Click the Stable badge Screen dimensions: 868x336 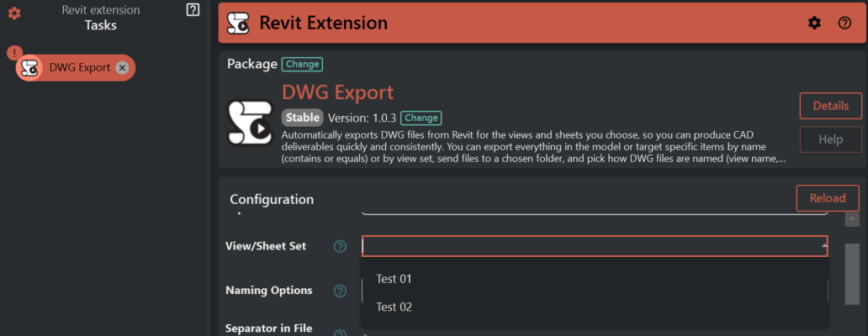point(302,118)
